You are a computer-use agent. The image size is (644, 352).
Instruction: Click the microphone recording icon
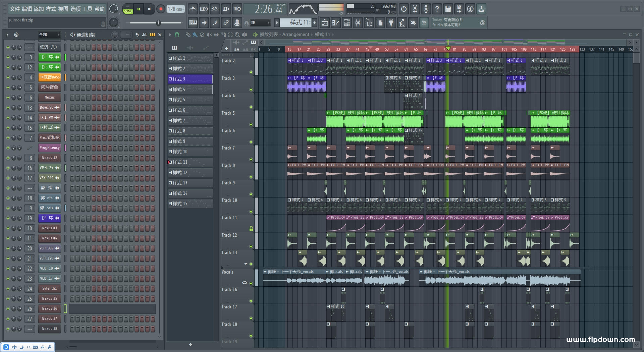point(426,9)
